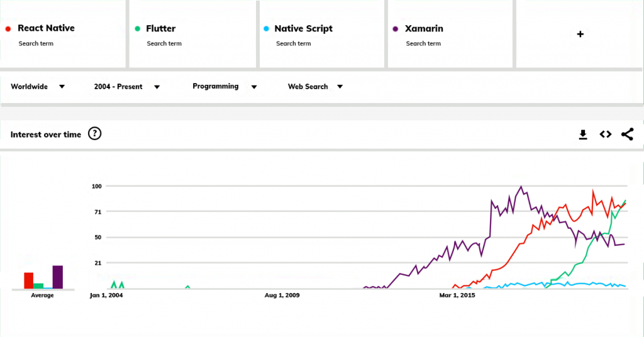The image size is (644, 337).
Task: Edit the Xamarin search term
Action: point(424,29)
